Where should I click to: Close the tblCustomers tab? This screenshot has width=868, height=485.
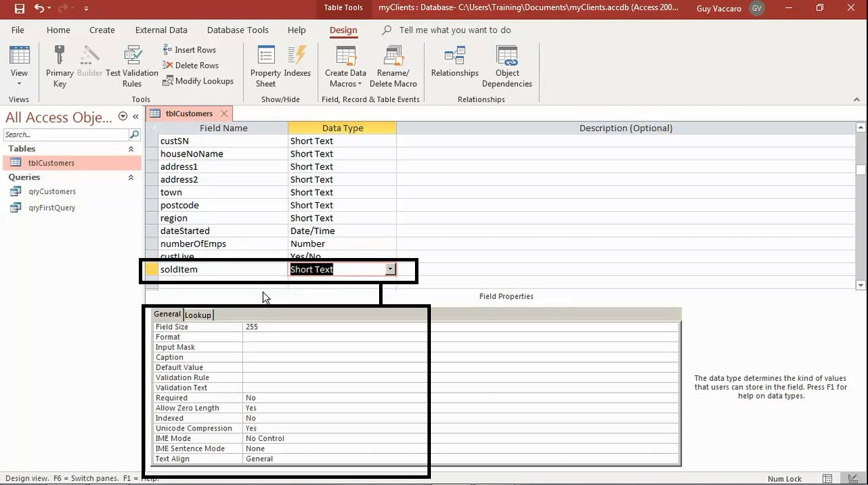tap(224, 114)
